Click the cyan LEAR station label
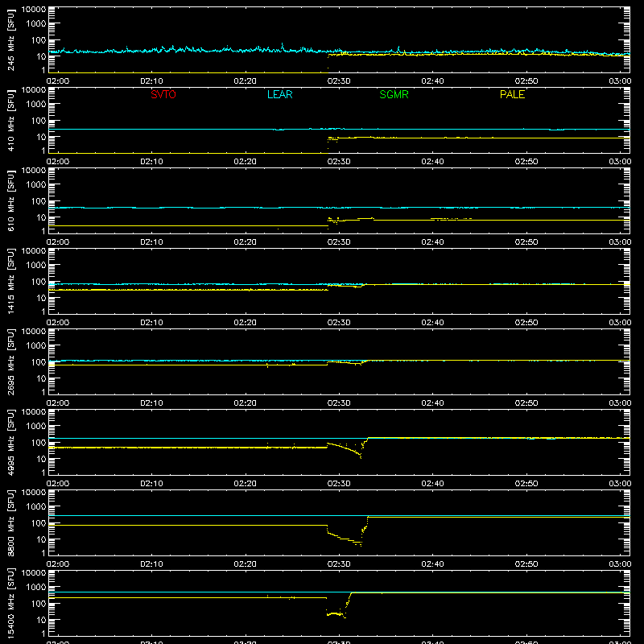Image resolution: width=644 pixels, height=644 pixels. coord(279,94)
